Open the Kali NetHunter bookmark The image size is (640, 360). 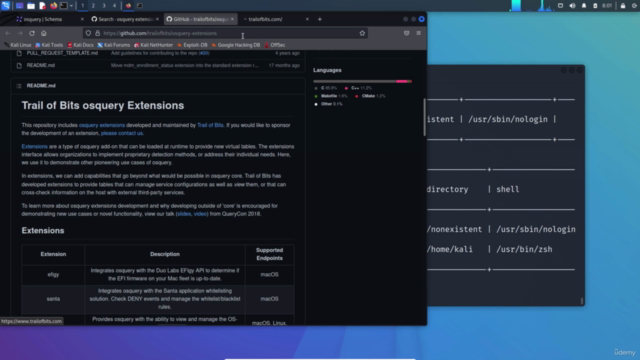153,45
